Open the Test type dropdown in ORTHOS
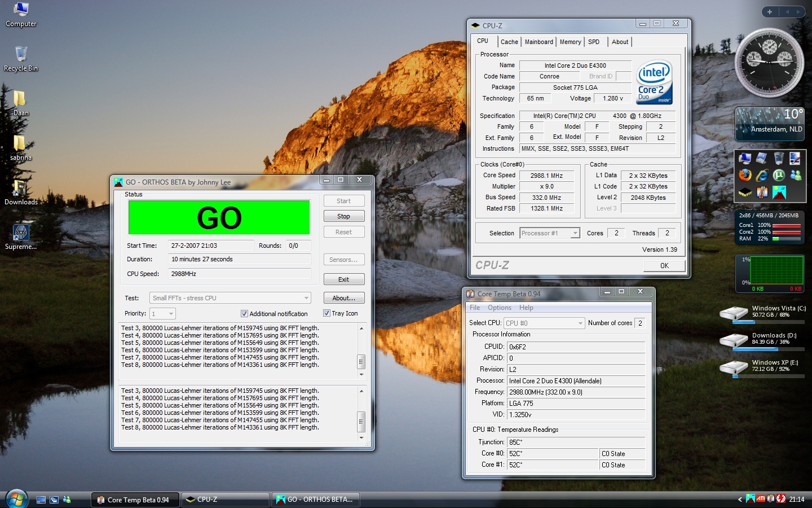The image size is (812, 508). tap(230, 298)
